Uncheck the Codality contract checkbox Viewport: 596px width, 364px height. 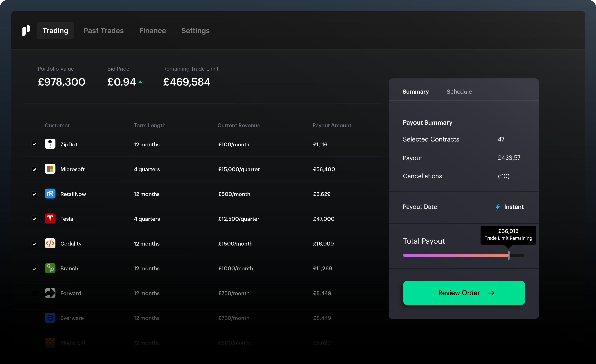pos(35,244)
